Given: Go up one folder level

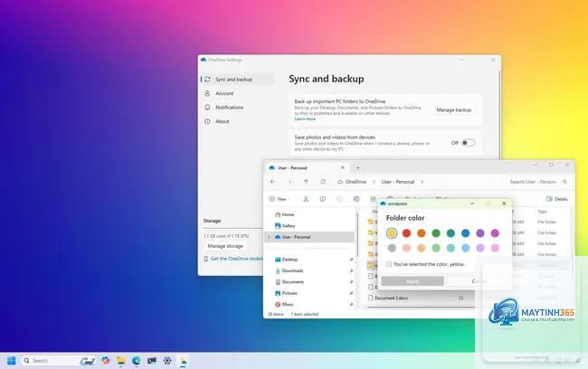Looking at the screenshot, I should (x=306, y=182).
